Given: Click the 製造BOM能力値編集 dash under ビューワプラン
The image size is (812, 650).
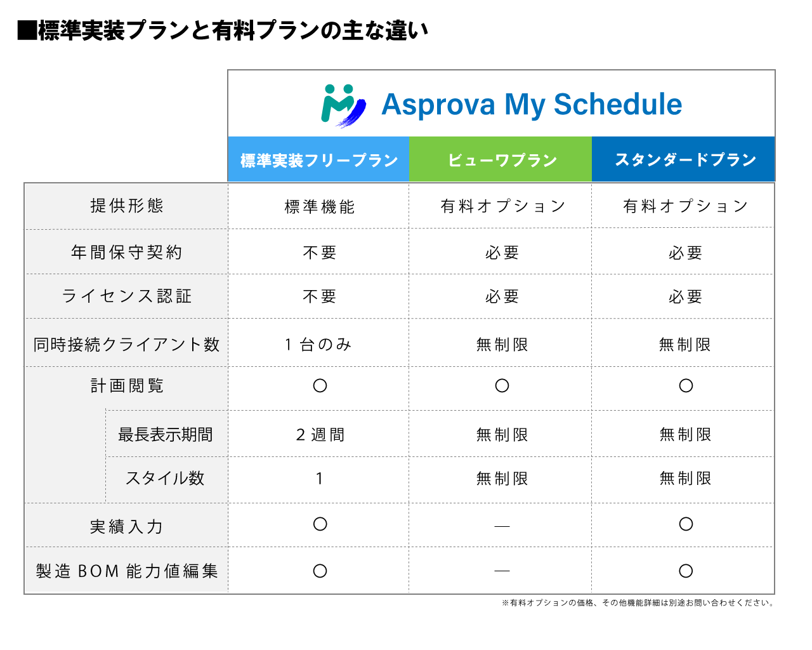Looking at the screenshot, I should [502, 571].
